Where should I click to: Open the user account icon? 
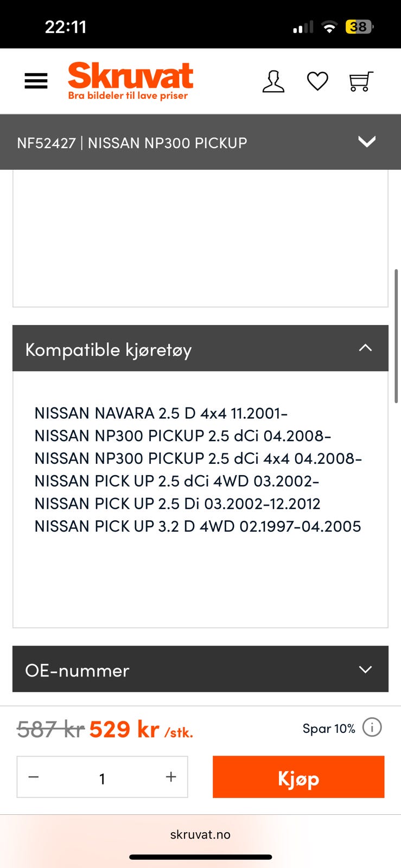tap(273, 81)
